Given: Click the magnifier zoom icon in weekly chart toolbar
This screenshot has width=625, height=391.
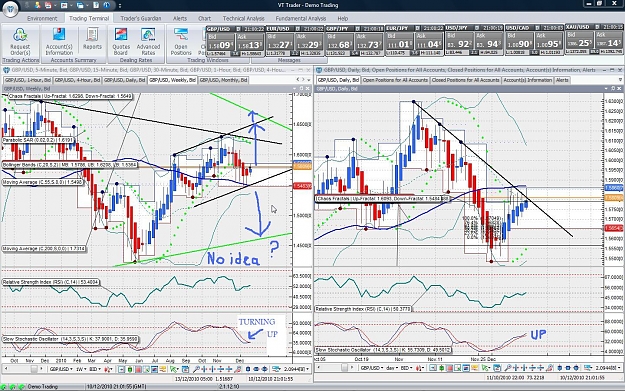Looking at the screenshot, I should (196, 369).
